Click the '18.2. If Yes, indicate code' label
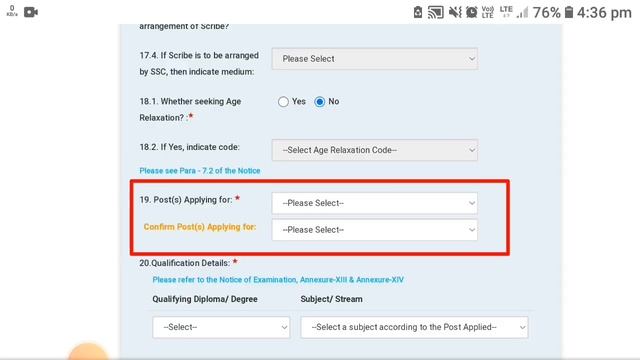This screenshot has height=360, width=640. click(x=189, y=147)
